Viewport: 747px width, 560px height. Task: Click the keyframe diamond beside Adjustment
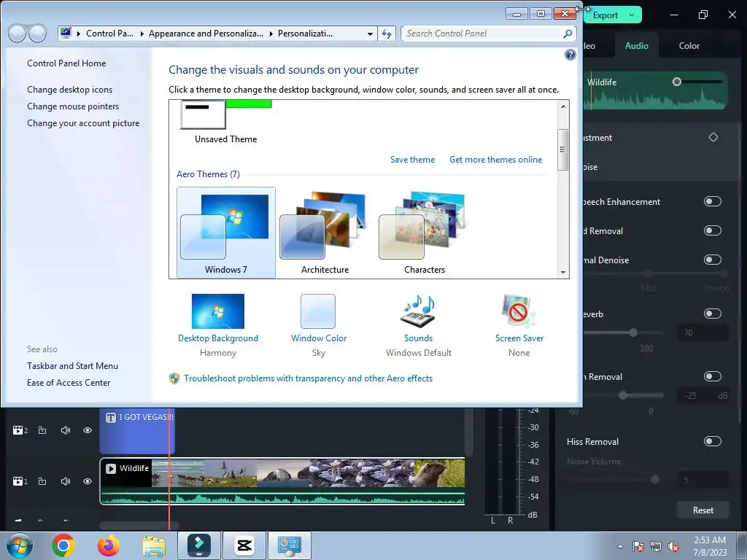point(713,138)
